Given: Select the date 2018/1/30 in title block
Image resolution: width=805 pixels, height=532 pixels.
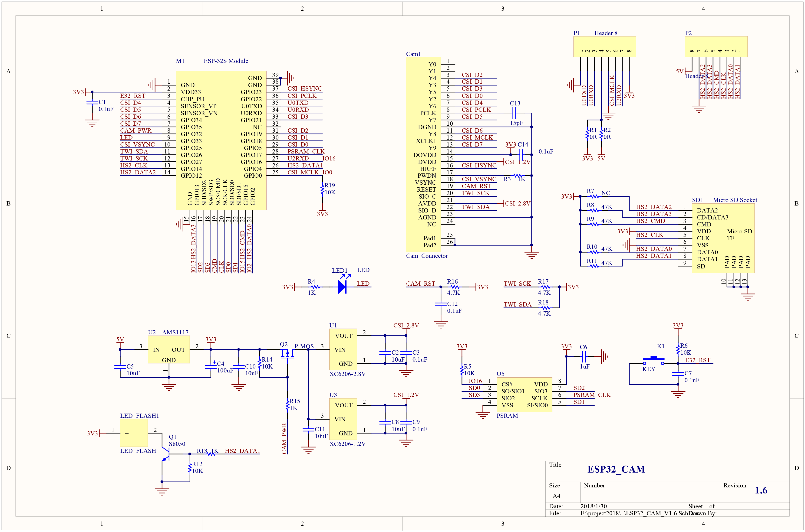Looking at the screenshot, I should pos(594,506).
